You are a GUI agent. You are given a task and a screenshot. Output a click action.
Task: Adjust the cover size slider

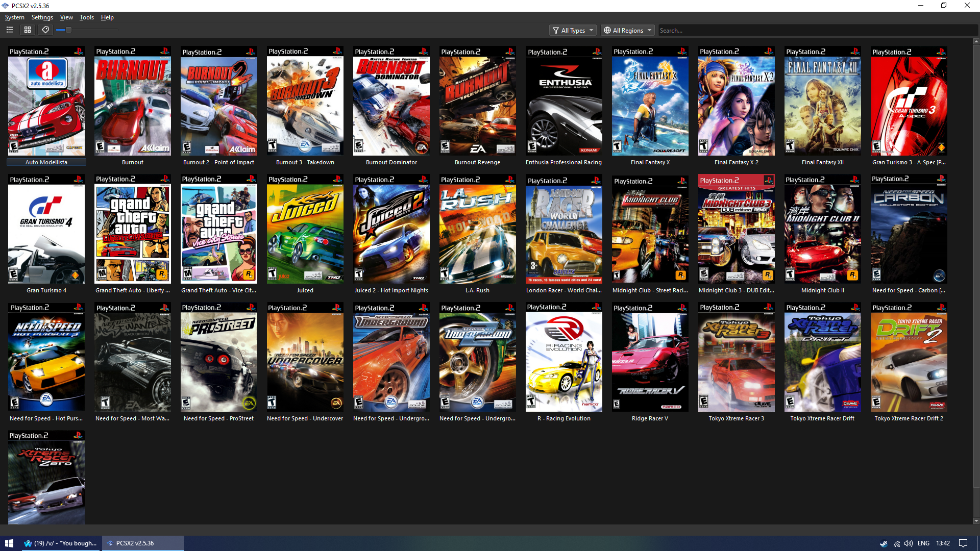pos(87,30)
